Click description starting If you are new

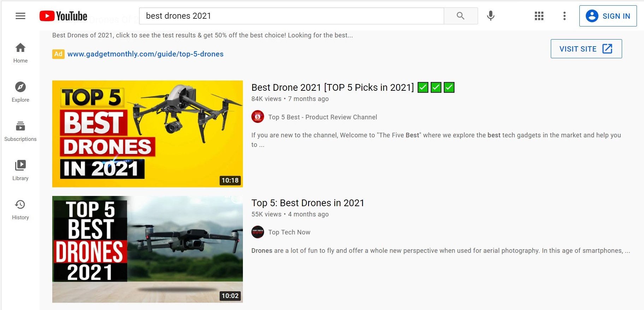pos(436,140)
